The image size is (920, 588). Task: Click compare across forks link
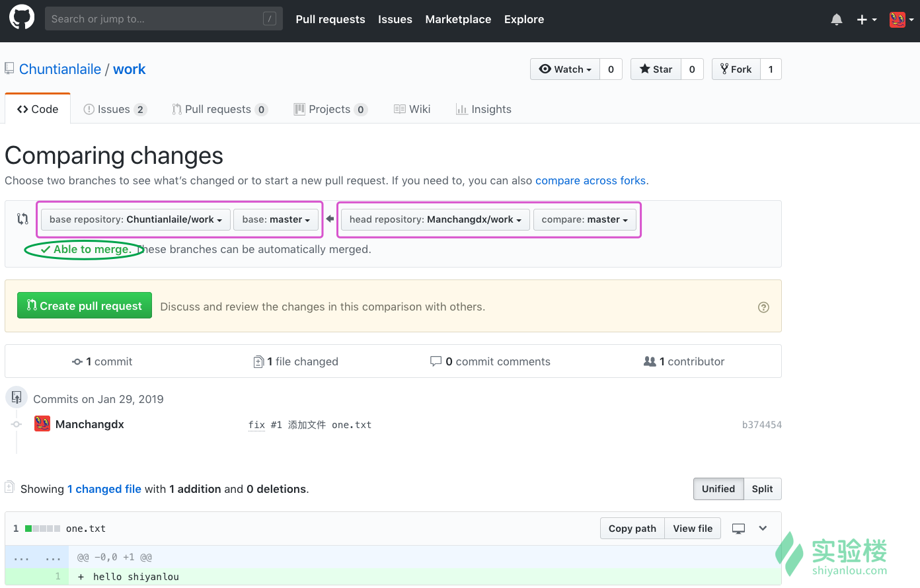(x=590, y=180)
